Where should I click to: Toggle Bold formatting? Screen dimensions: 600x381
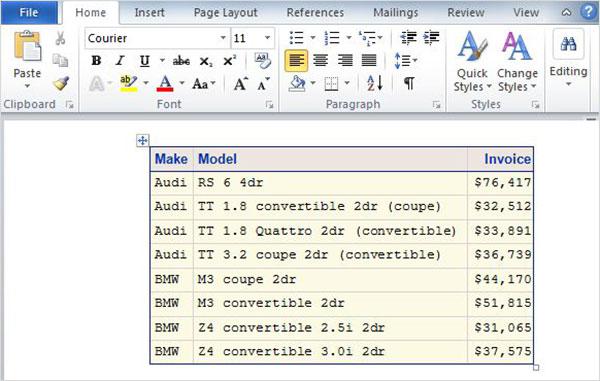tap(96, 60)
